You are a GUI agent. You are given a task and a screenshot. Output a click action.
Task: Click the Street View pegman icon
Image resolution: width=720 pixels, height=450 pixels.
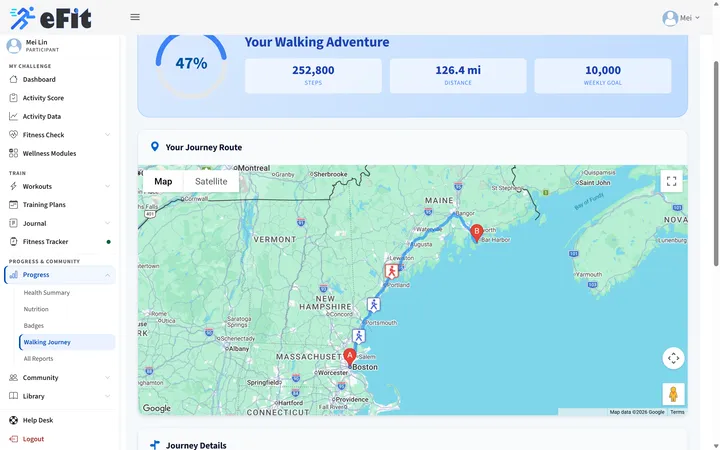click(673, 394)
